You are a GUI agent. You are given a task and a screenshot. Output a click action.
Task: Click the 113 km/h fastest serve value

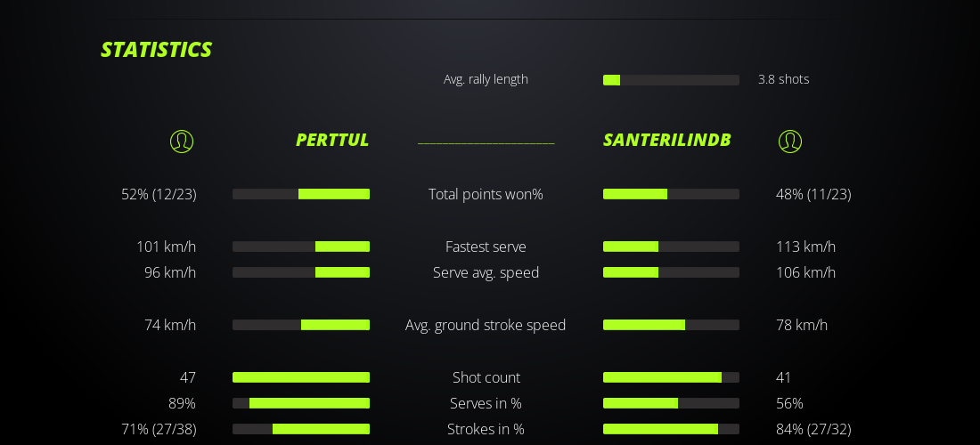[x=805, y=247]
